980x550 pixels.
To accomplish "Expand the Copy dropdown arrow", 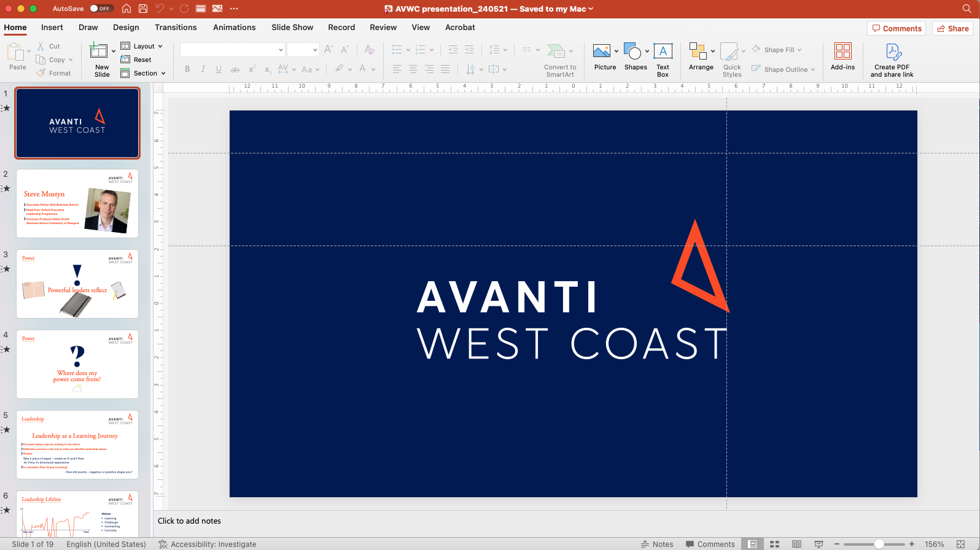I will point(71,60).
